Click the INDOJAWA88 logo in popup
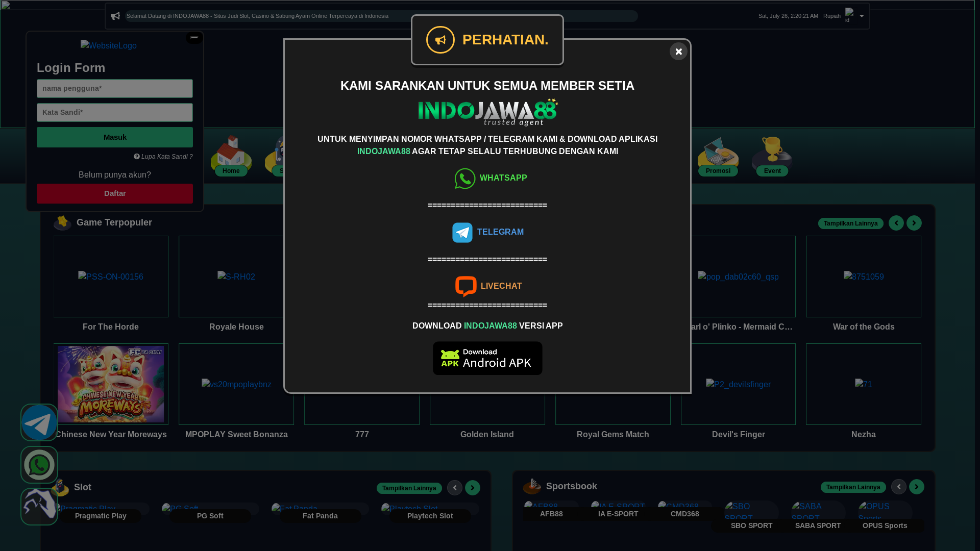The height and width of the screenshot is (551, 980). pos(487,112)
